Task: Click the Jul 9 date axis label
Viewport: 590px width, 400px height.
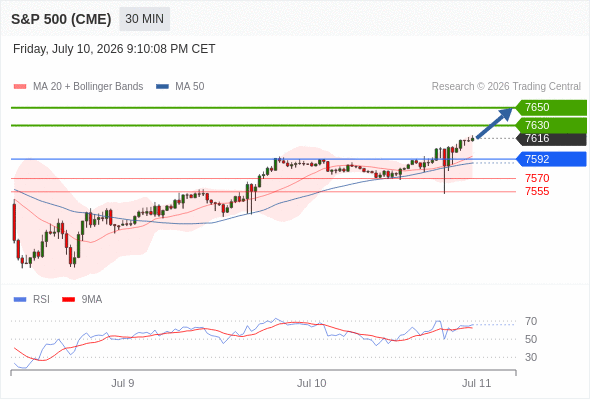Action: pyautogui.click(x=123, y=383)
